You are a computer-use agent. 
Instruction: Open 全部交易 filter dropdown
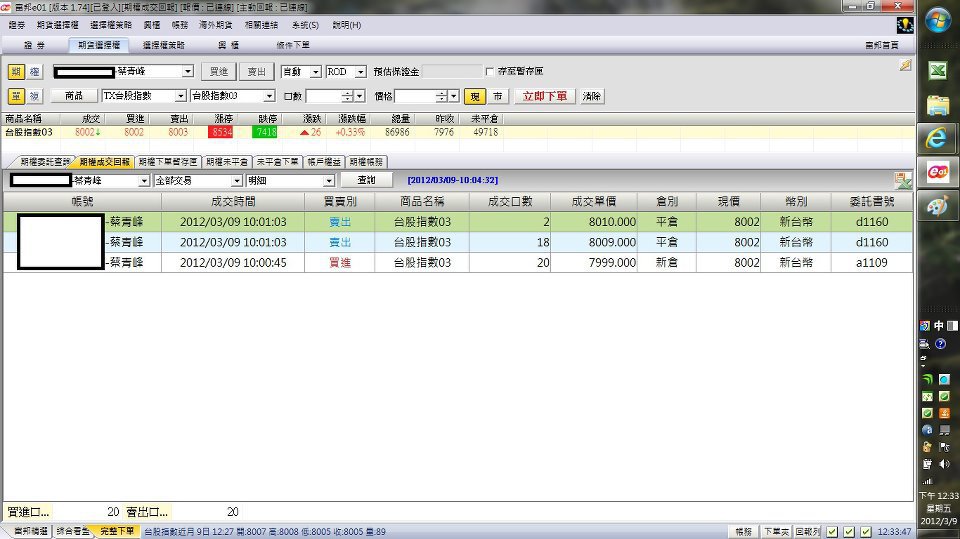[236, 181]
